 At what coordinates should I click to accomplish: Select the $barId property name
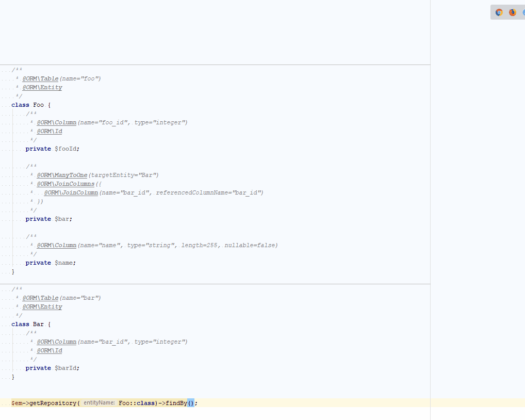(66, 368)
